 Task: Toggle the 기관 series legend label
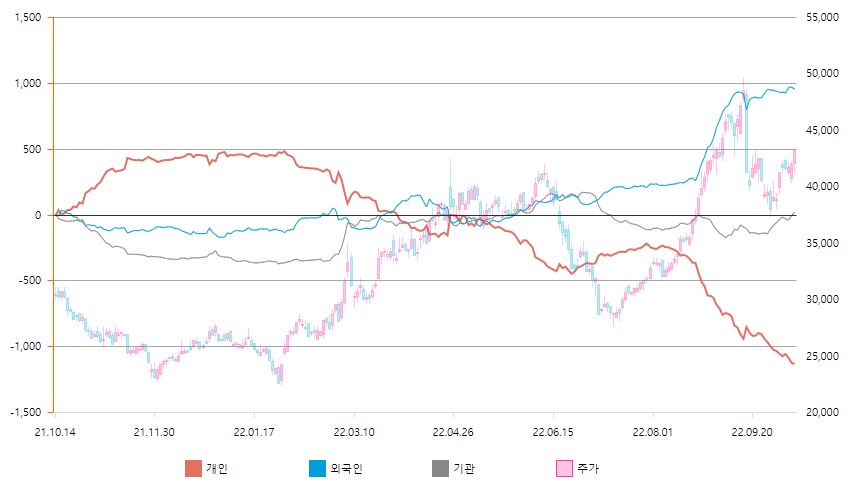click(x=464, y=468)
